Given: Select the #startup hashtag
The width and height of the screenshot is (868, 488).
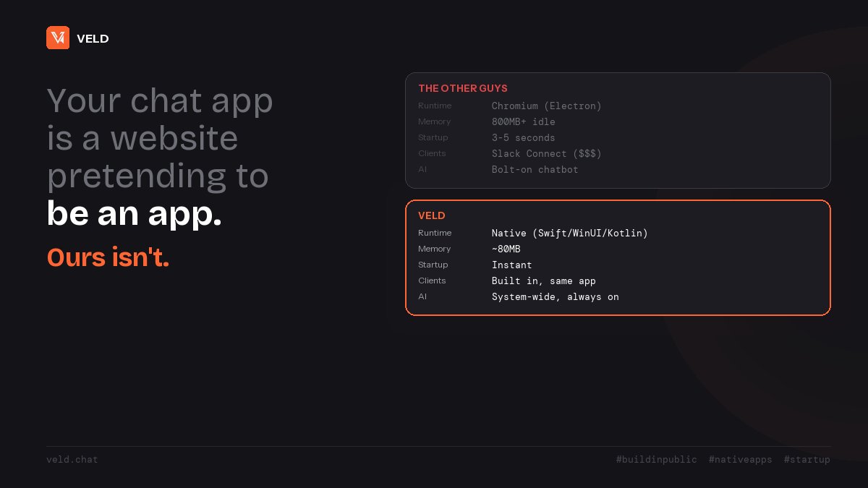Looking at the screenshot, I should (807, 460).
